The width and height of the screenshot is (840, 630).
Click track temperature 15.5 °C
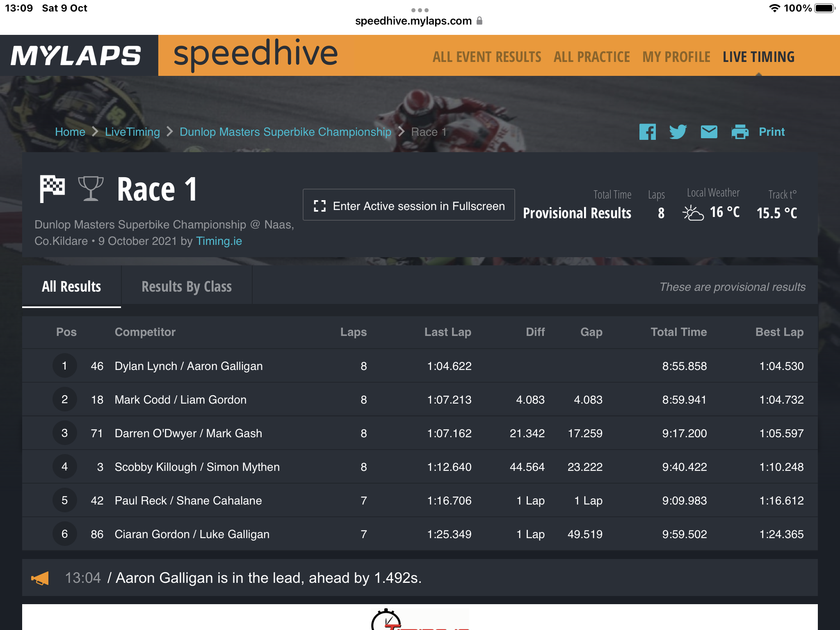(x=777, y=213)
